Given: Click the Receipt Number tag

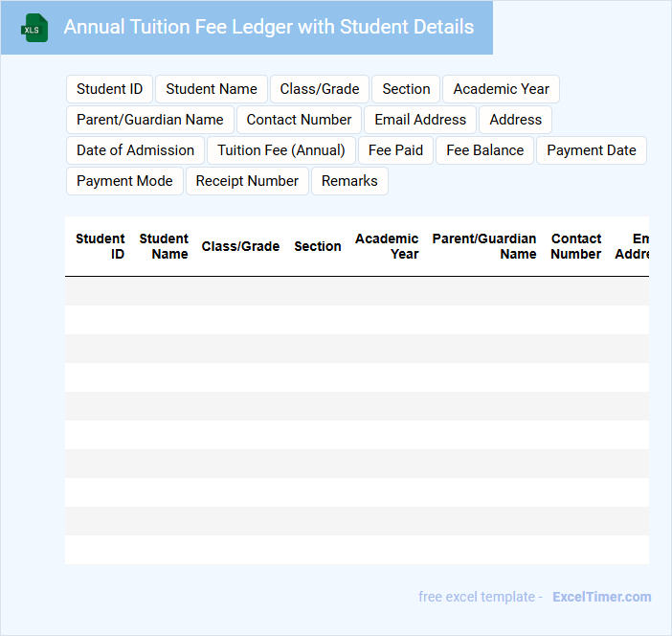Looking at the screenshot, I should coord(247,181).
